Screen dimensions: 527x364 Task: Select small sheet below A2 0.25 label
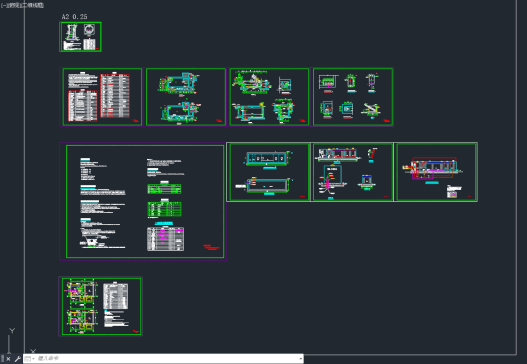(x=80, y=37)
